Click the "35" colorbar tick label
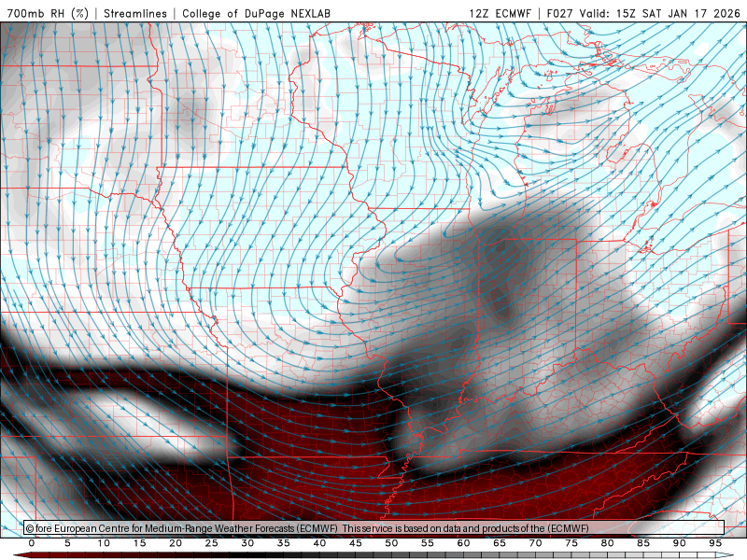The width and height of the screenshot is (747, 560). point(284,543)
